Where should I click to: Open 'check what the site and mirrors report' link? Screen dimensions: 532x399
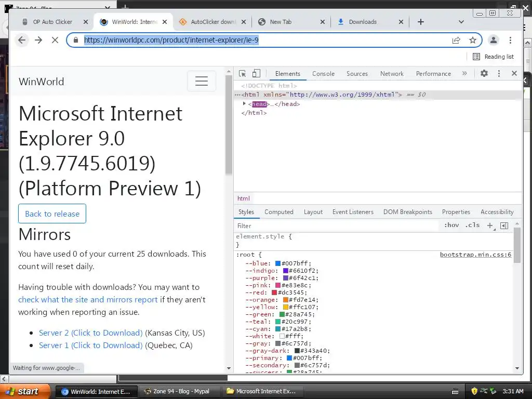pyautogui.click(x=88, y=300)
